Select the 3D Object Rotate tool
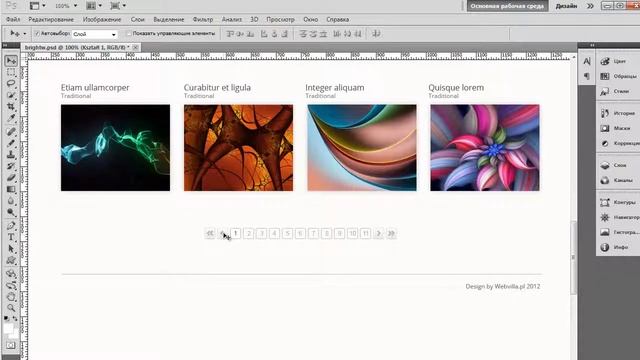 click(x=11, y=273)
